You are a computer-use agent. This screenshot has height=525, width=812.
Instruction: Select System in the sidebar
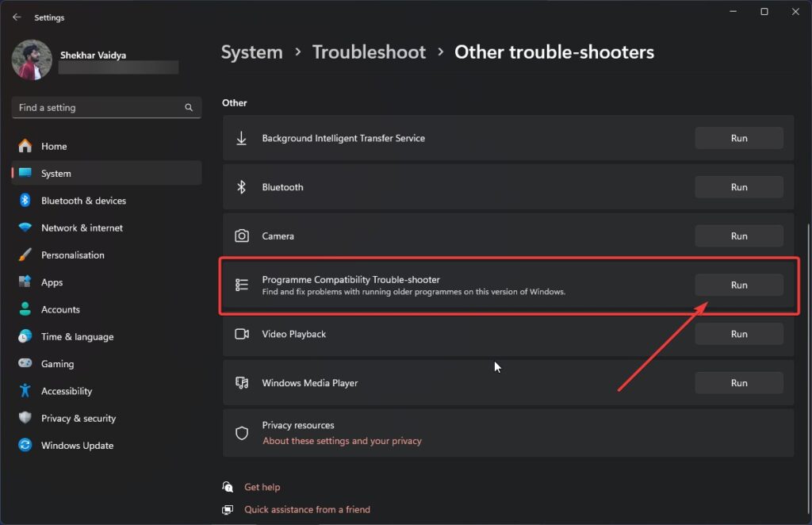[x=106, y=174]
